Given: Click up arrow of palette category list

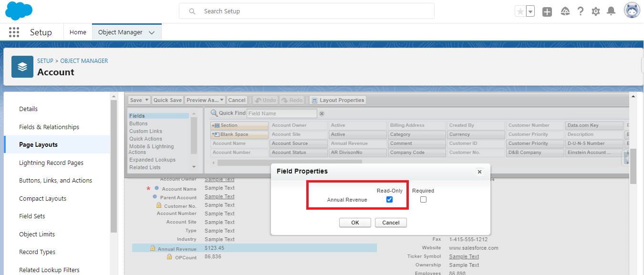Looking at the screenshot, I should pos(194,114).
